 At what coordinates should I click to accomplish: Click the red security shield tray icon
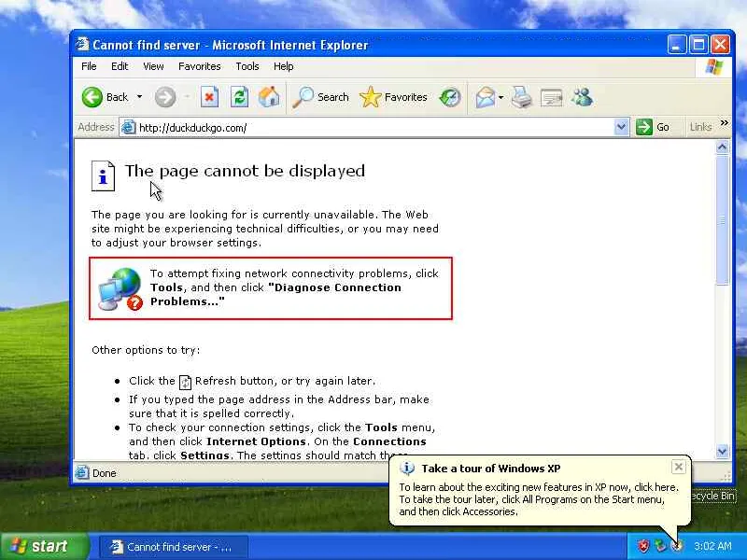643,546
